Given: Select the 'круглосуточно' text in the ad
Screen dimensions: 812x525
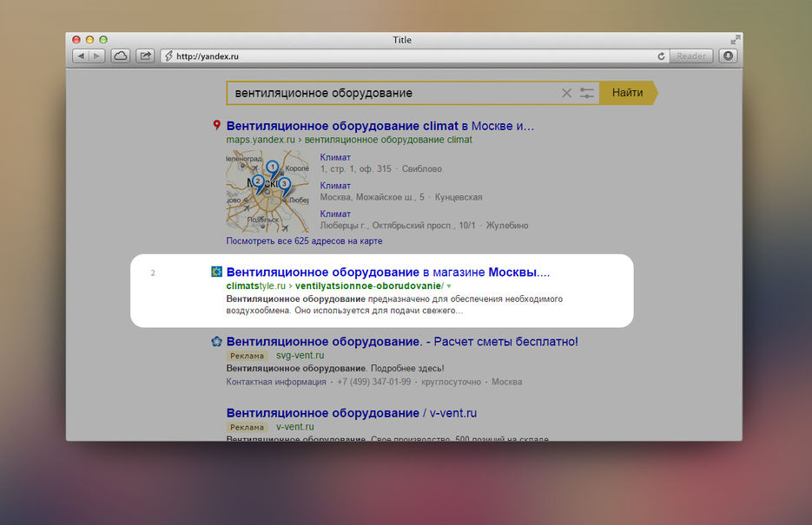Looking at the screenshot, I should (451, 382).
